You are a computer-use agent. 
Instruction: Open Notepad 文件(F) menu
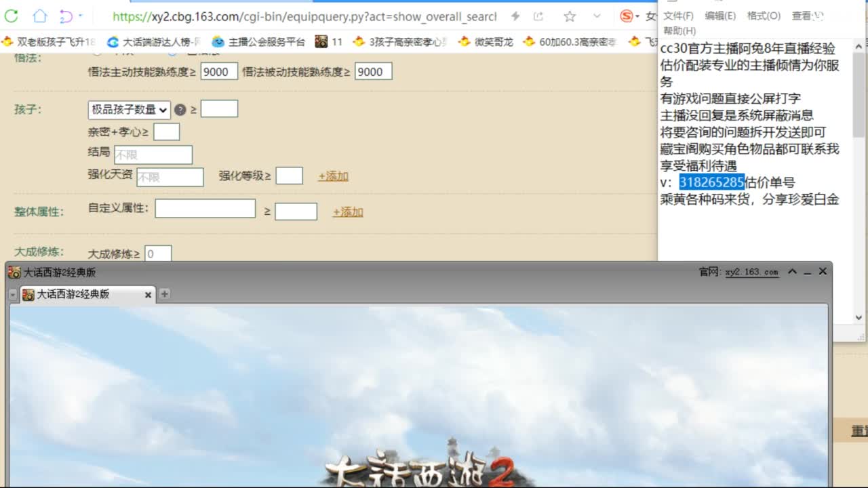678,16
